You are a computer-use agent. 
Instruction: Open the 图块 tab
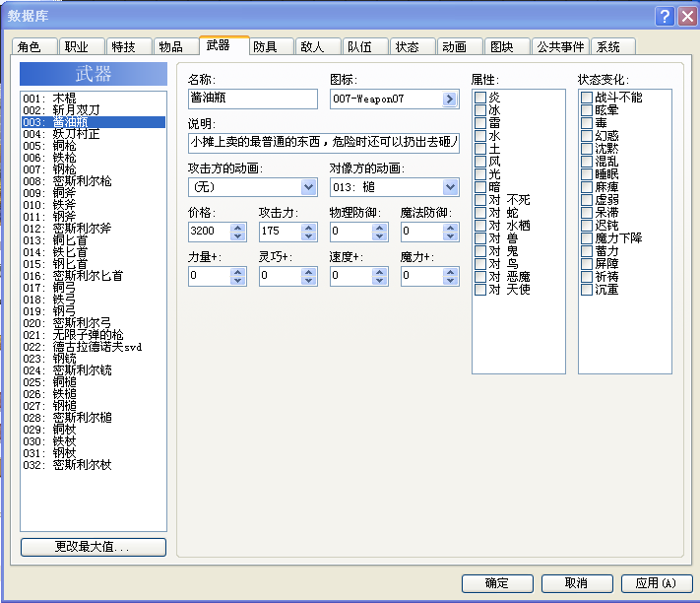[507, 46]
